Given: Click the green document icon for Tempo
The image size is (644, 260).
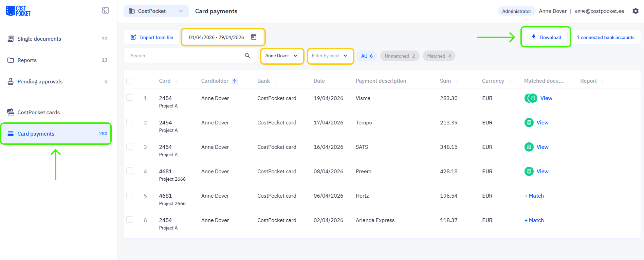Looking at the screenshot, I should [x=529, y=122].
